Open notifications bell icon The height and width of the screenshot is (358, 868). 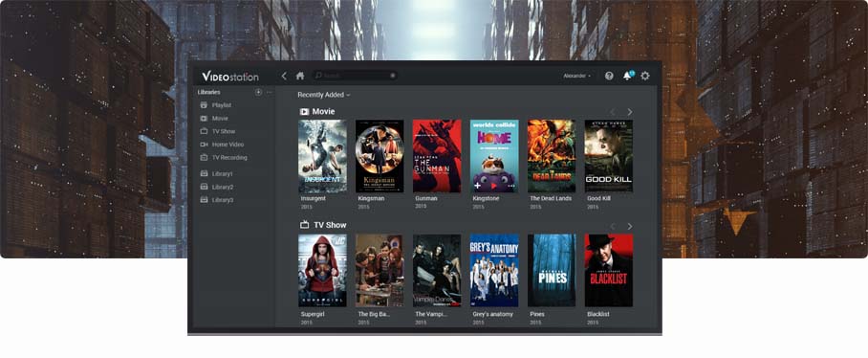point(627,76)
